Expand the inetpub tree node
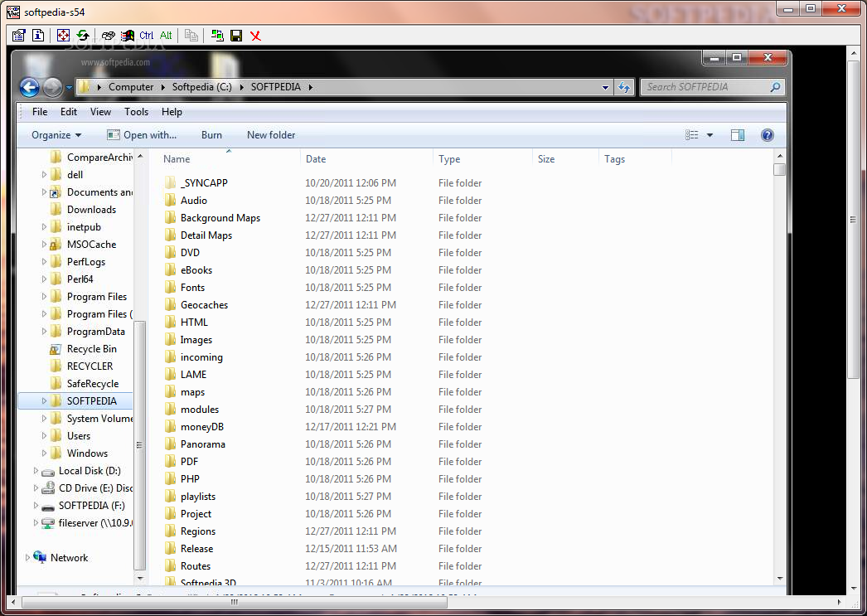The width and height of the screenshot is (867, 616). pos(44,226)
